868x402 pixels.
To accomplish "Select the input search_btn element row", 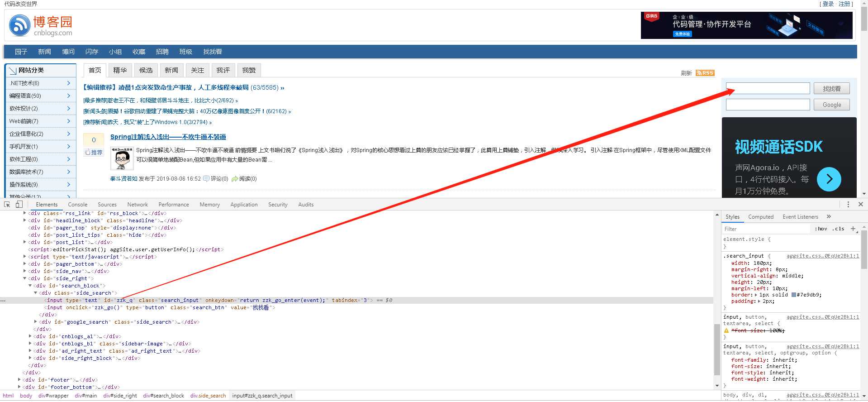I will pyautogui.click(x=356, y=307).
